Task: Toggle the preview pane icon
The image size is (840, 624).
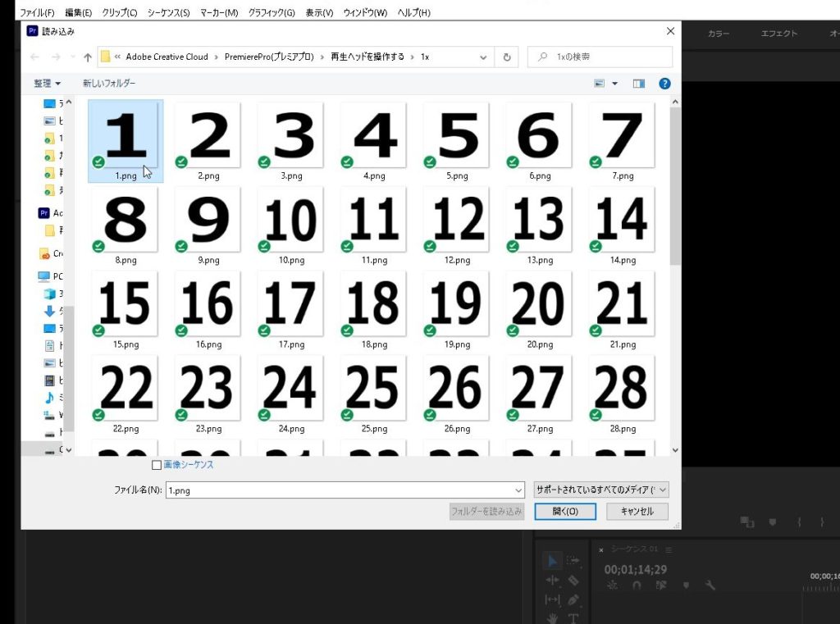Action: click(x=639, y=84)
